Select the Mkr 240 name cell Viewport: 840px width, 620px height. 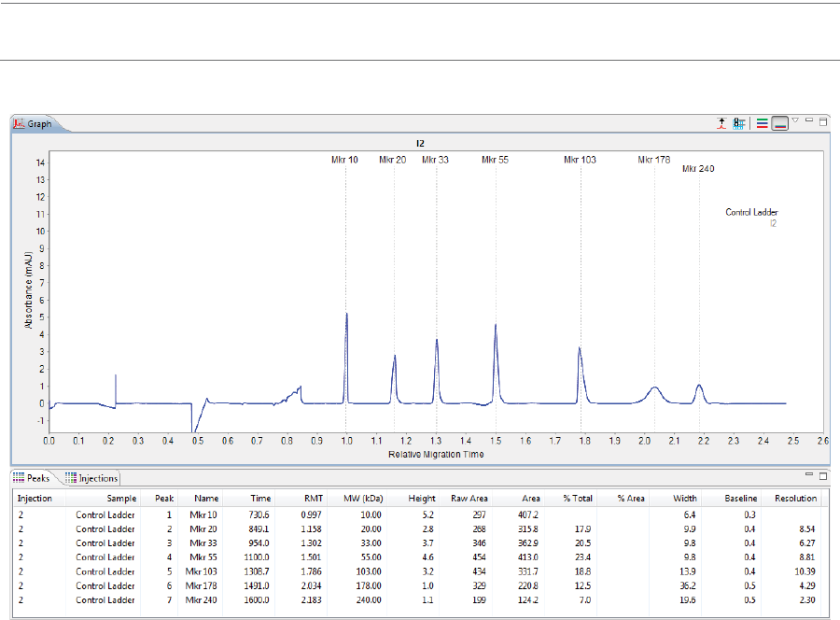pyautogui.click(x=201, y=600)
